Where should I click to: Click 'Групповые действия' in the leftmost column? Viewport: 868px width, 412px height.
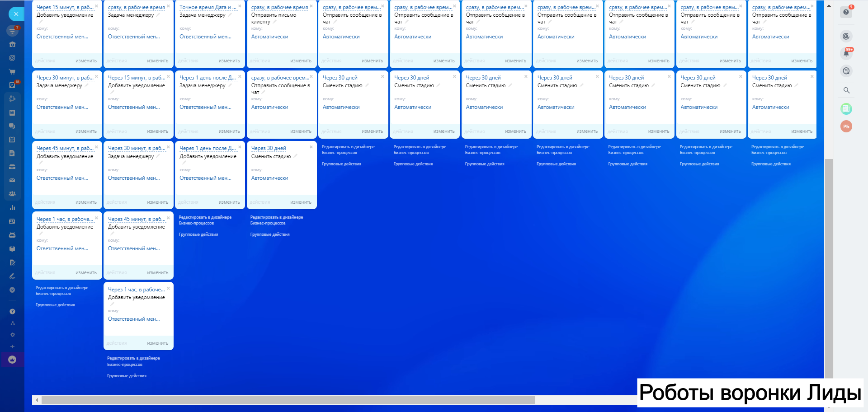click(55, 305)
